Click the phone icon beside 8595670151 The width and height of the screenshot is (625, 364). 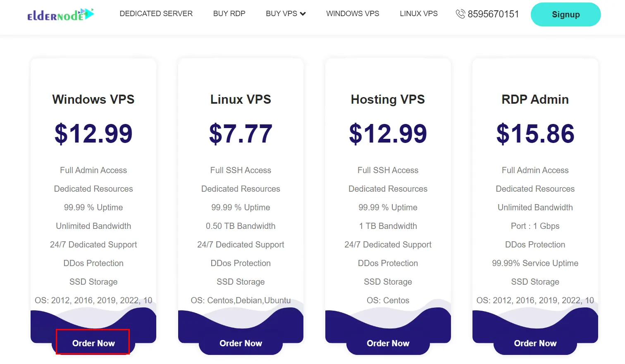pos(460,14)
